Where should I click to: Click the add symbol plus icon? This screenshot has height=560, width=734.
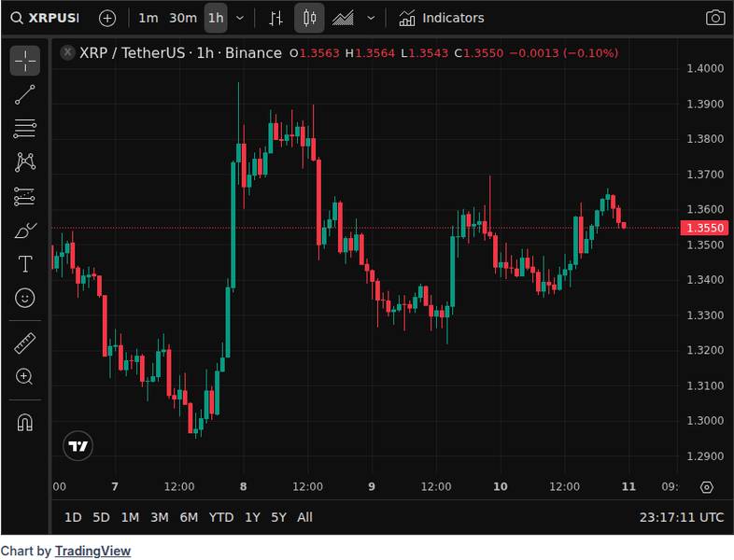[107, 19]
